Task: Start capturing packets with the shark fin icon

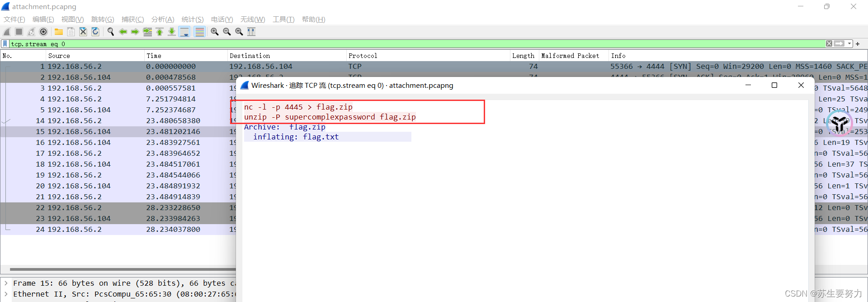Action: coord(7,32)
